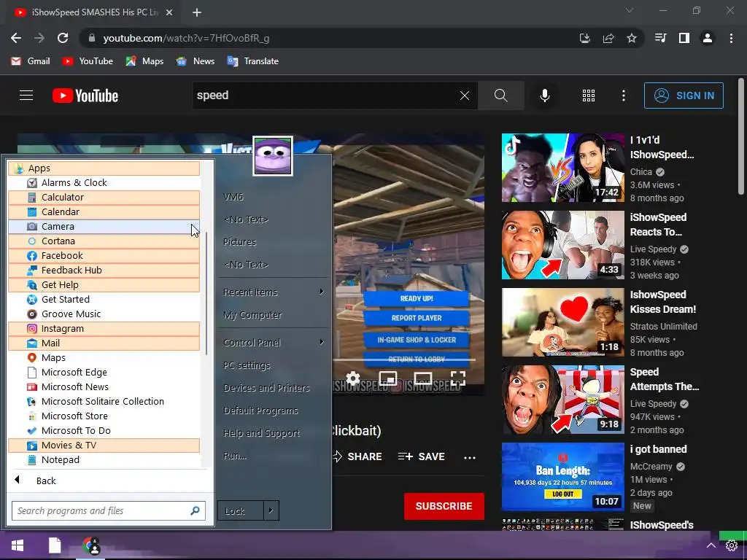
Task: Open the YouTube apps grid icon
Action: [589, 96]
